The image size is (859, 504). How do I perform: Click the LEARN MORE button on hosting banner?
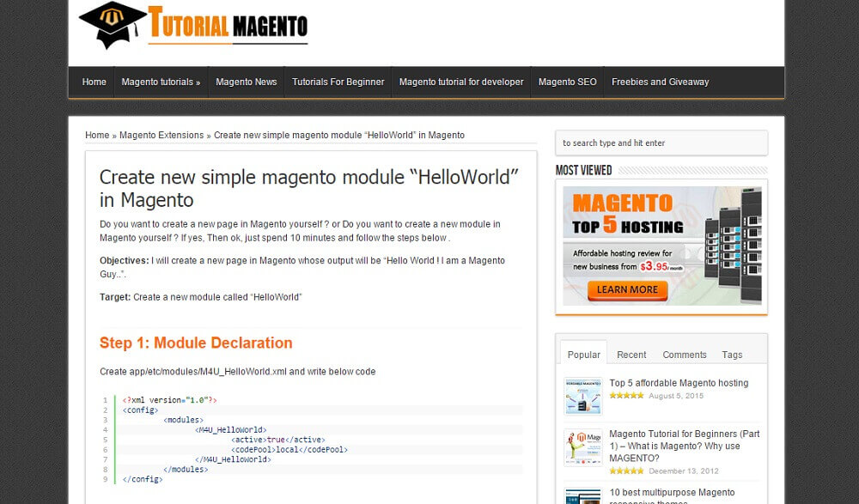(x=627, y=290)
